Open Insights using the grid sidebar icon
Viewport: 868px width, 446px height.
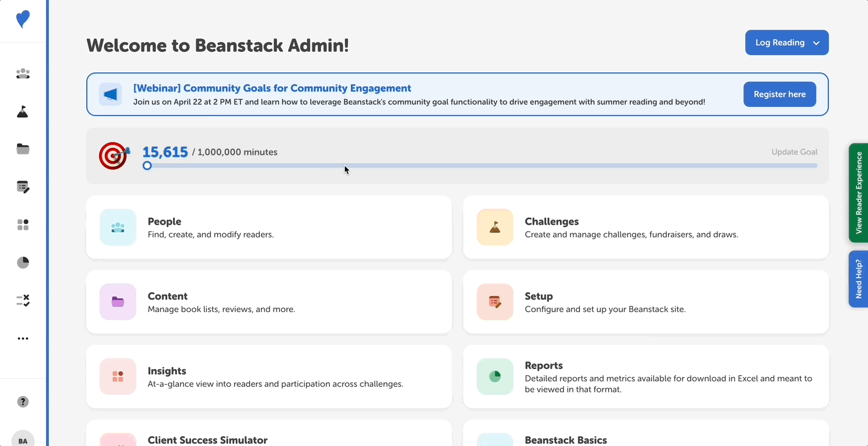coord(22,225)
